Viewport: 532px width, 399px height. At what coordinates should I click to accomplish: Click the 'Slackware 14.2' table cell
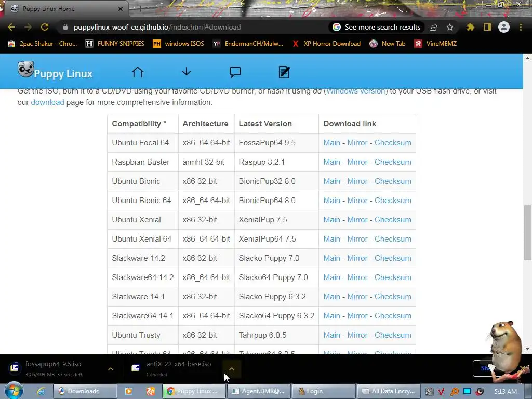click(x=143, y=258)
